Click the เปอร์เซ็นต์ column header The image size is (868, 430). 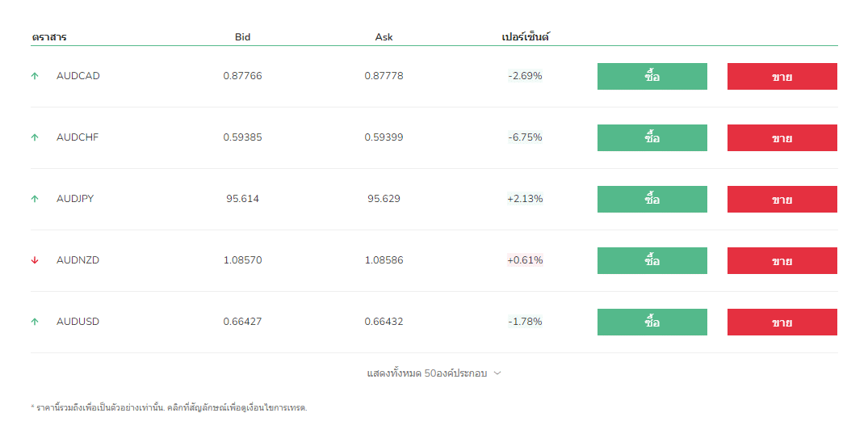526,37
